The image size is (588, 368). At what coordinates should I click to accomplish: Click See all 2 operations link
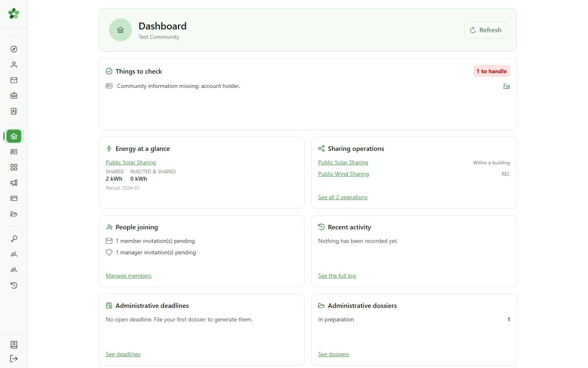(343, 197)
